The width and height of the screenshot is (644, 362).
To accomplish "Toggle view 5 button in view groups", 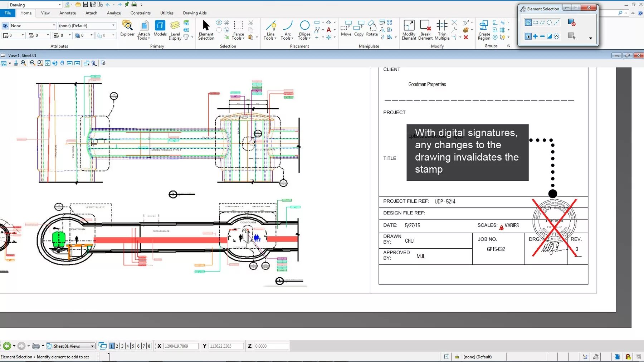I will 133,346.
